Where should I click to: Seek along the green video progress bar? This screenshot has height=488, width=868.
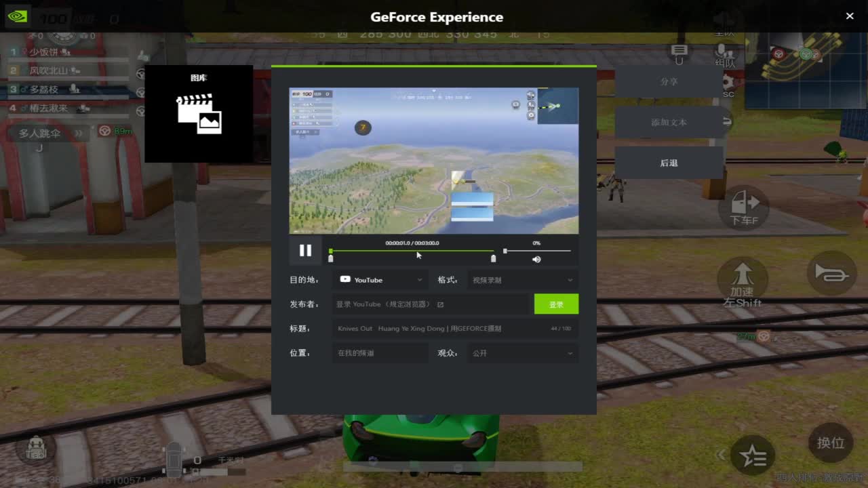coord(412,251)
